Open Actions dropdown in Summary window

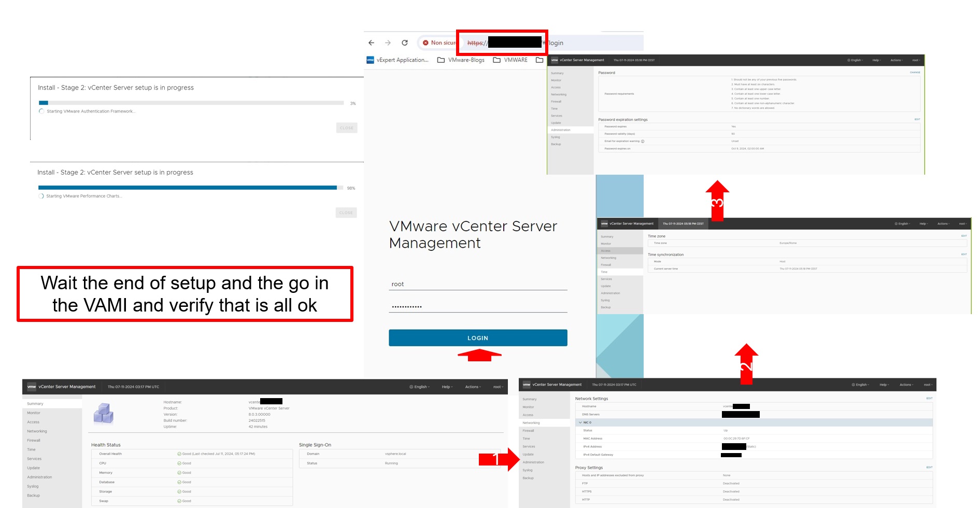(x=473, y=387)
